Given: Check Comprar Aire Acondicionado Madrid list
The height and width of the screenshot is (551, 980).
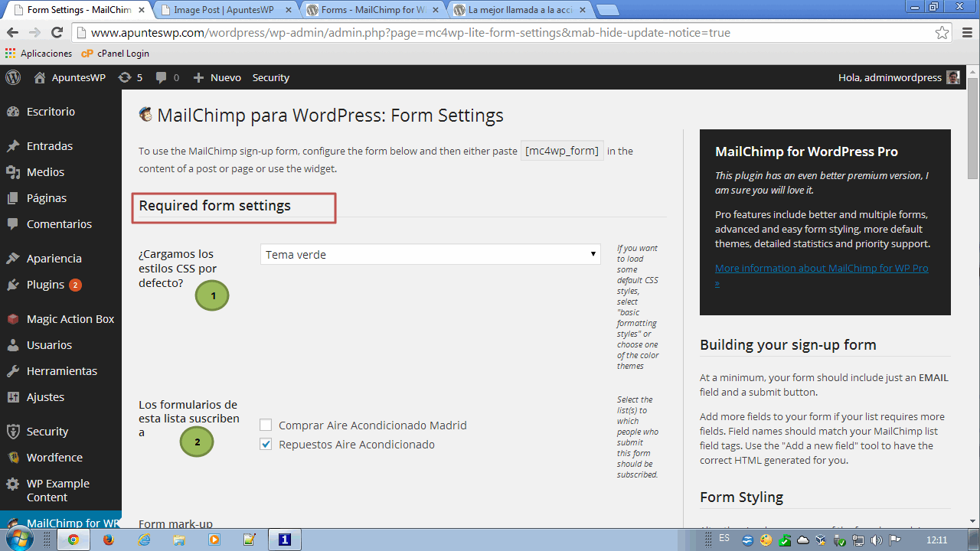Looking at the screenshot, I should (266, 425).
